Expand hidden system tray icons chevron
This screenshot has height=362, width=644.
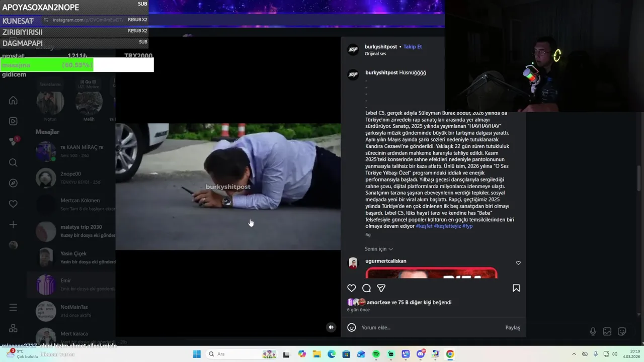[574, 354]
